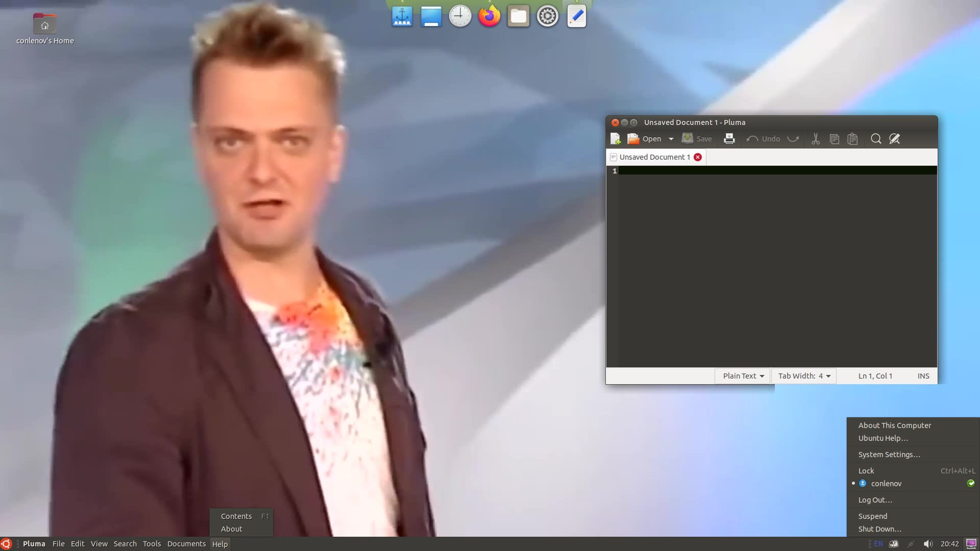Click the mail indicator icon in the tray
Screen dimensions: 980x551
click(x=894, y=544)
